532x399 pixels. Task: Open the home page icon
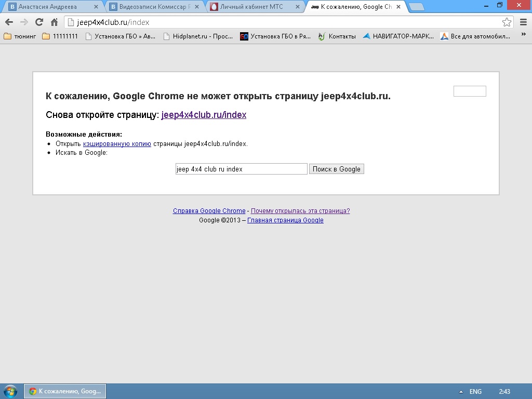click(x=54, y=22)
